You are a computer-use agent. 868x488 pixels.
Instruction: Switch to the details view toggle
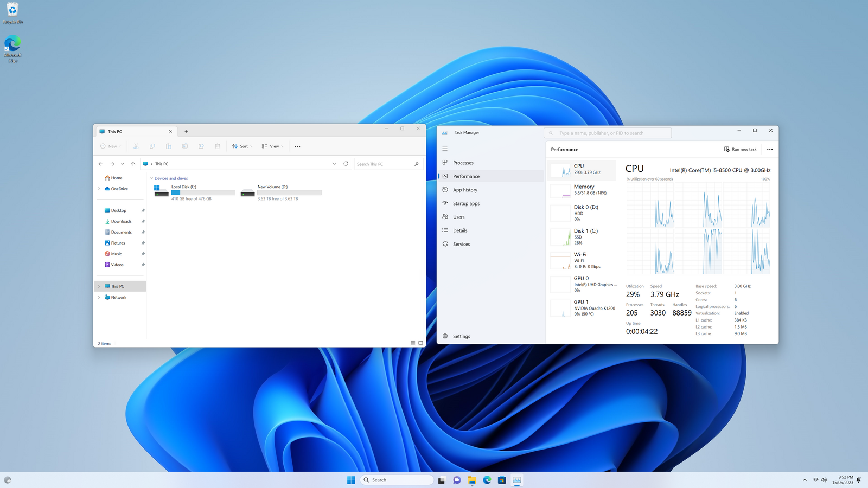(413, 343)
